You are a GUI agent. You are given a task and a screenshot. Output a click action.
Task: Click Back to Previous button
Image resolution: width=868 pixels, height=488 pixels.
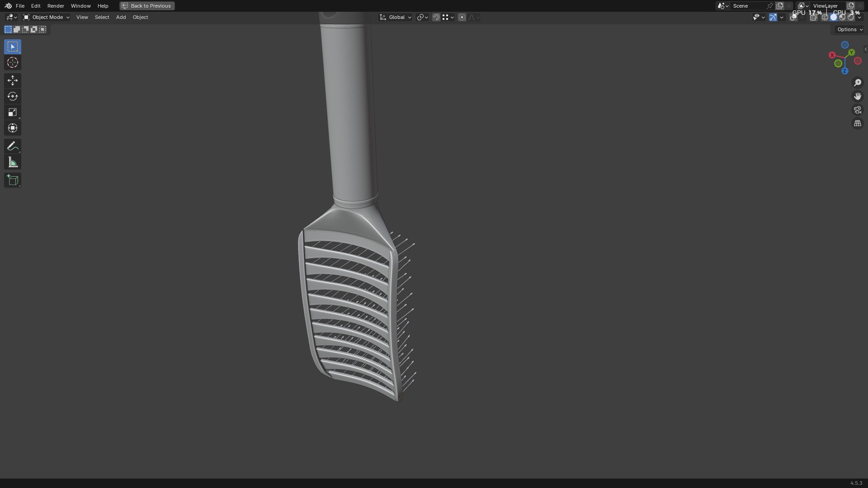(x=147, y=6)
